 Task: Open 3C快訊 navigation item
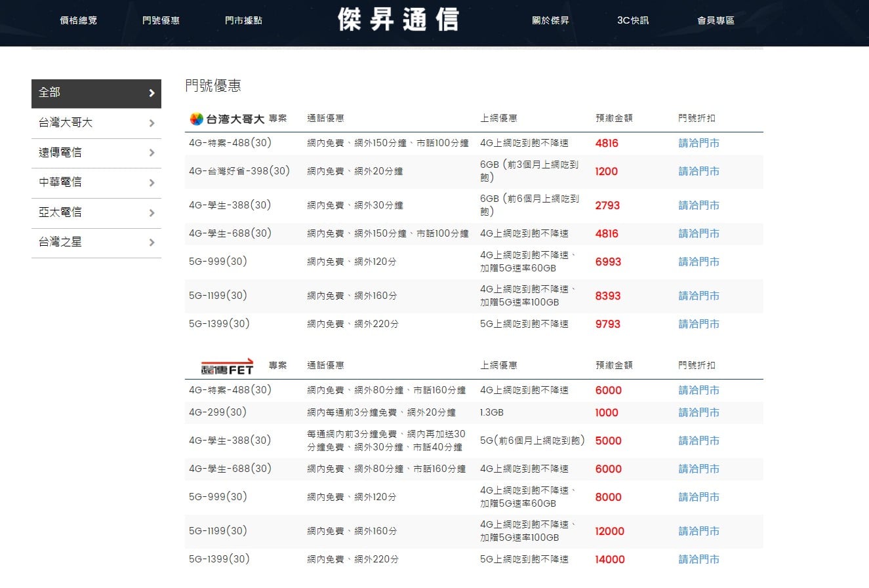[x=633, y=20]
